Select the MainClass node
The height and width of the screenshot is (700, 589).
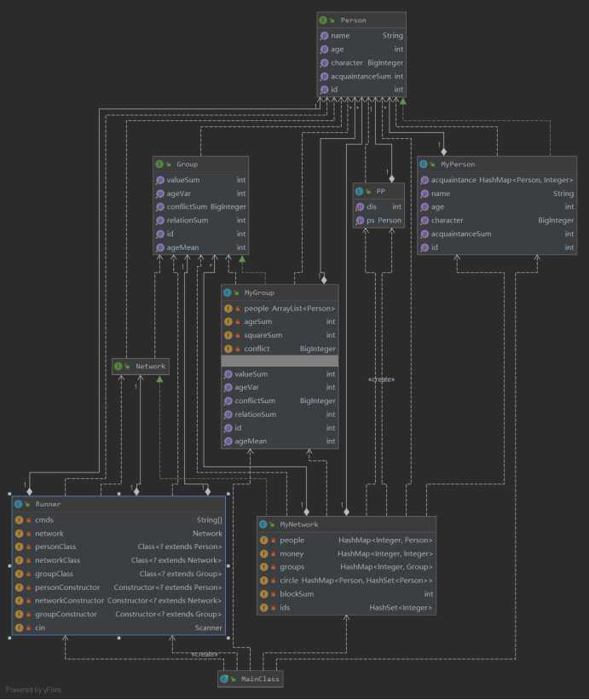tap(250, 680)
